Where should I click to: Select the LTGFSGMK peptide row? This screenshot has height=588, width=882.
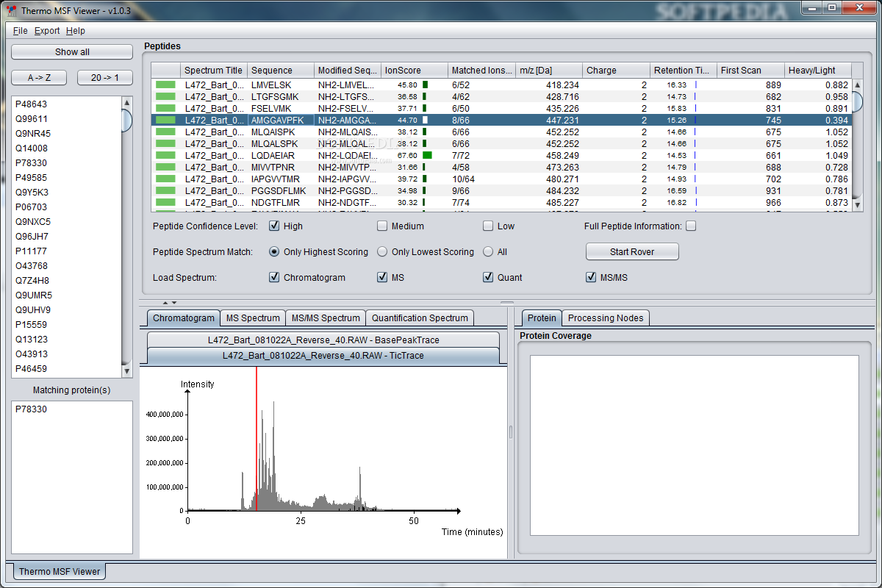501,96
